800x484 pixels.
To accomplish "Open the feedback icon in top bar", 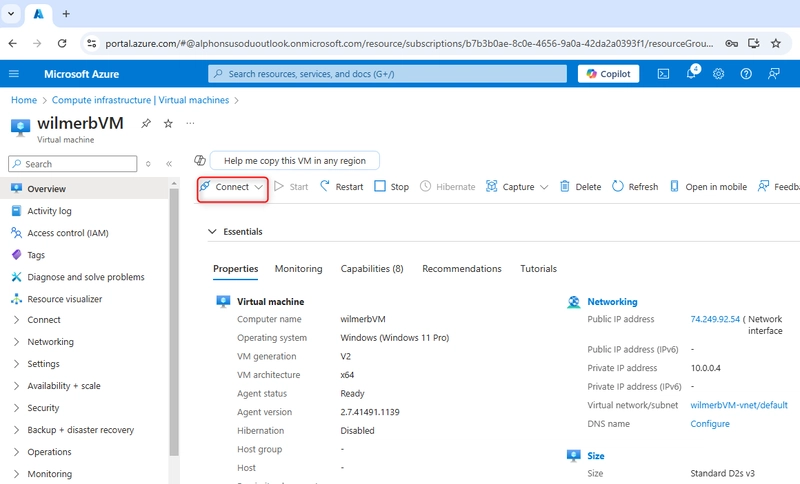I will pos(773,74).
